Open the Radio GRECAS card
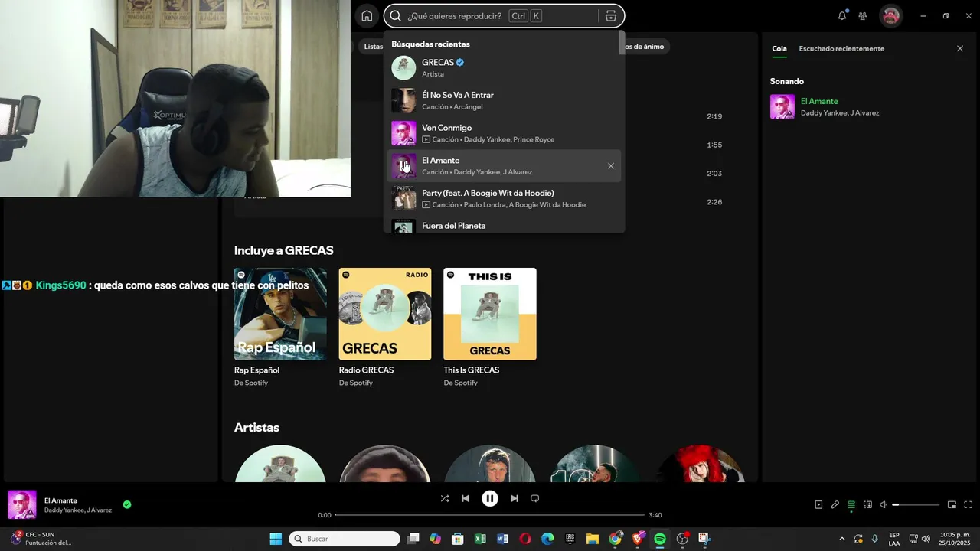The height and width of the screenshot is (551, 980). tap(385, 328)
